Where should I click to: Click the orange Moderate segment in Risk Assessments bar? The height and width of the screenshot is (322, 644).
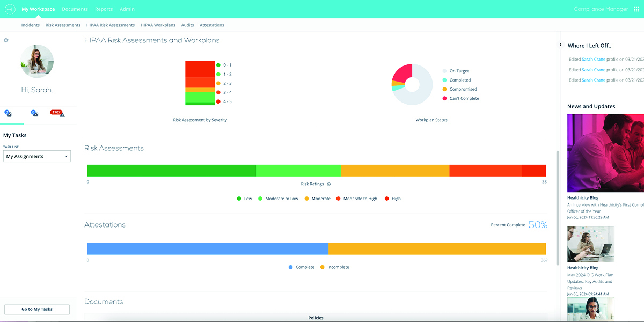pos(394,171)
